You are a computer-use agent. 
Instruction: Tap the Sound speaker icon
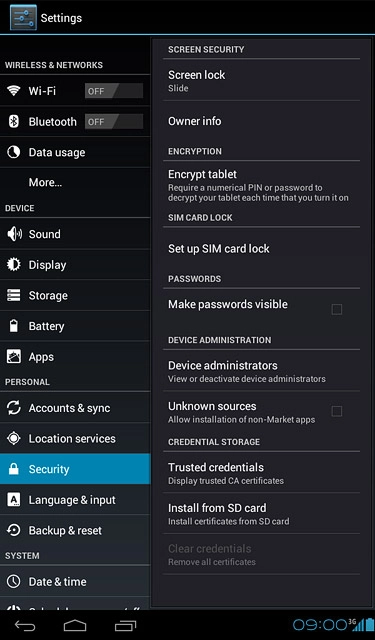(x=14, y=234)
